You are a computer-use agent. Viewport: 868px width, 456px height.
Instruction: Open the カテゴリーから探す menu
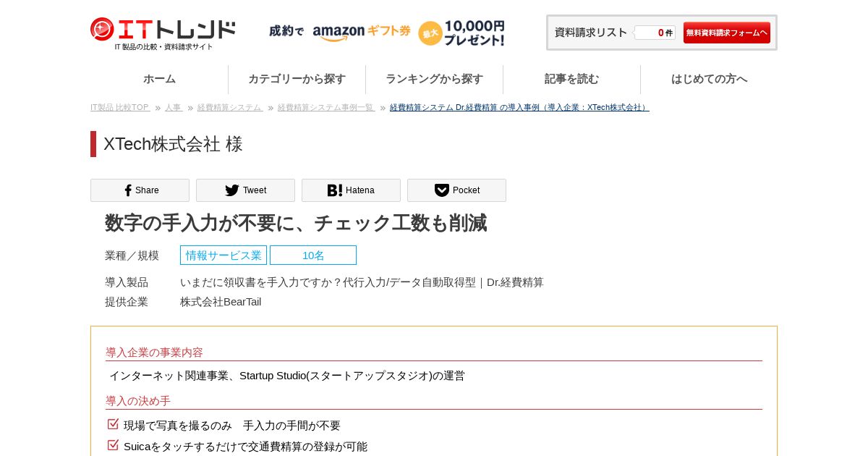(x=297, y=79)
